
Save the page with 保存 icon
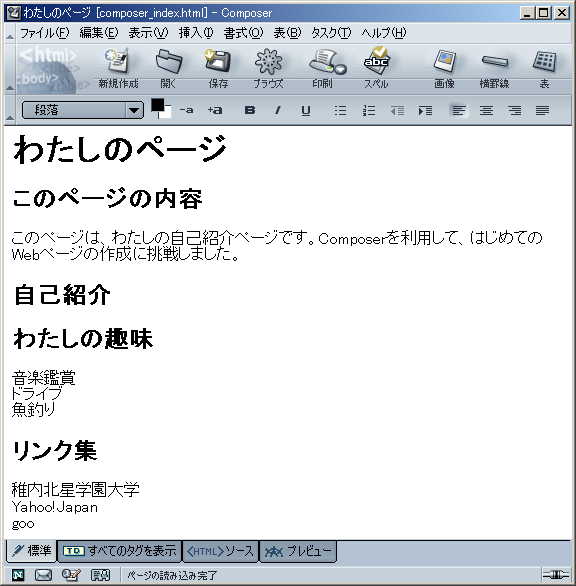pyautogui.click(x=218, y=68)
